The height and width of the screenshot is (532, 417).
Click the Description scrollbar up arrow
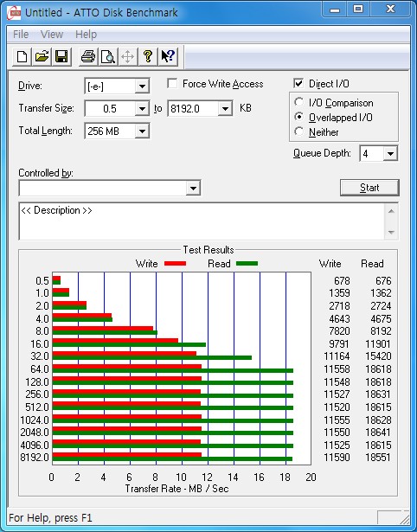391,211
